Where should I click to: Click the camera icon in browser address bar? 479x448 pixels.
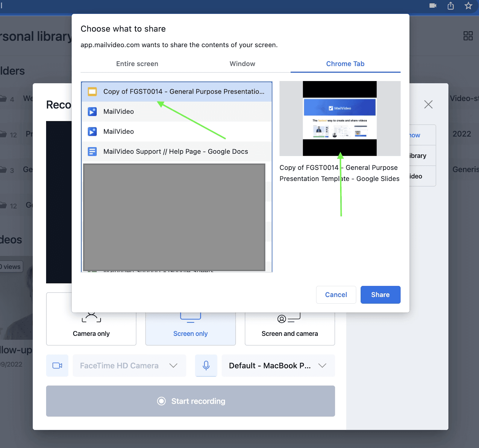click(x=433, y=6)
